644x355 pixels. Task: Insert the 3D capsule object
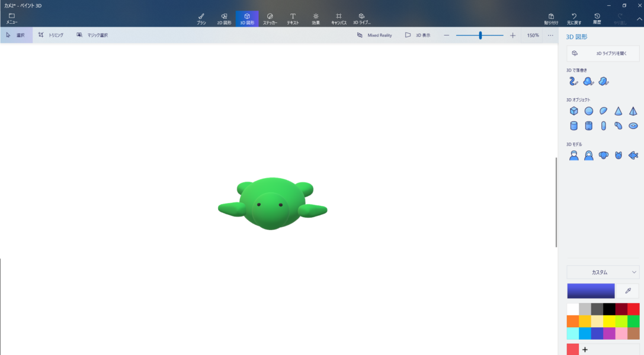603,126
